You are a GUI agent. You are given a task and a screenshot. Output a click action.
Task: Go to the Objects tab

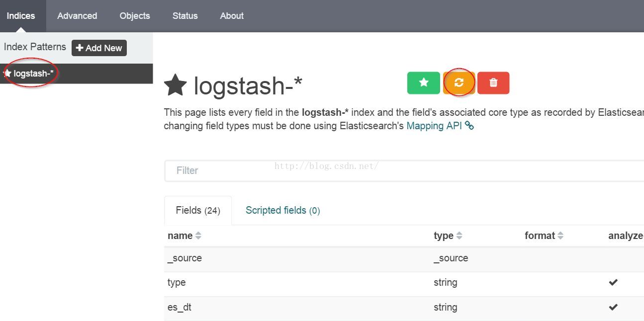pyautogui.click(x=135, y=16)
